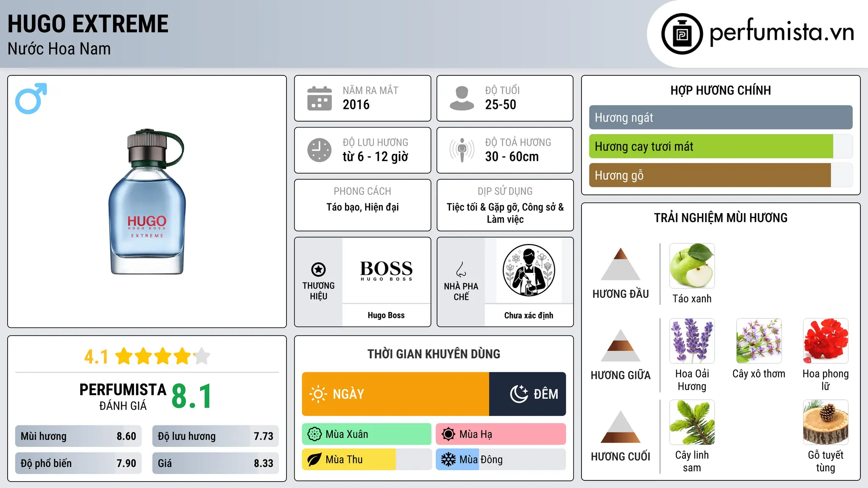Click the dark ĐÊM night segment

[x=527, y=394]
